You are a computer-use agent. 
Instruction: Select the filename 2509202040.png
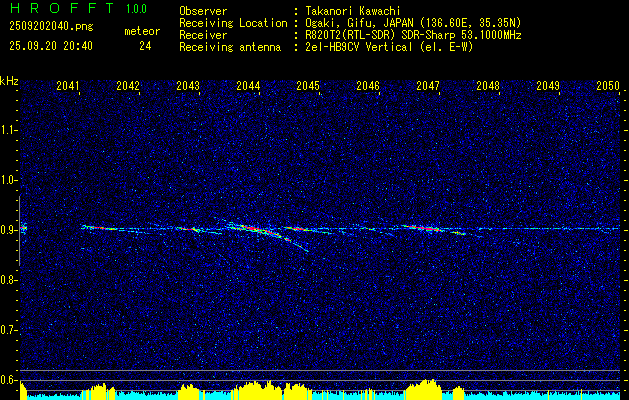[51, 26]
